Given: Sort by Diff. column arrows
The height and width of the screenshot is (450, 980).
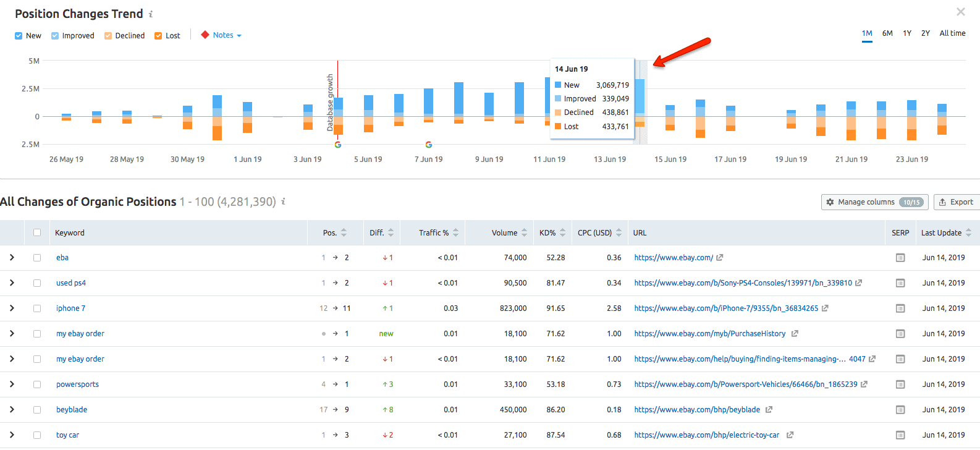Looking at the screenshot, I should [x=391, y=233].
